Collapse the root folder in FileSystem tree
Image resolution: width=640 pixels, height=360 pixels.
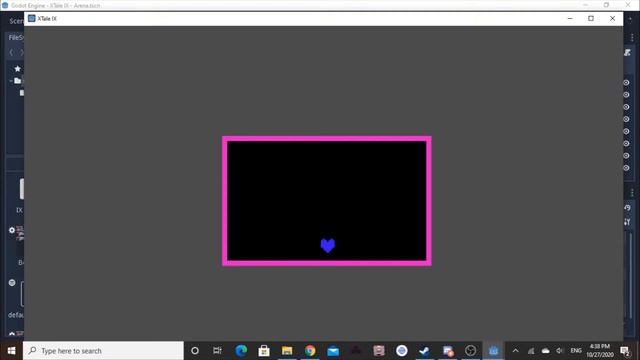pos(11,81)
